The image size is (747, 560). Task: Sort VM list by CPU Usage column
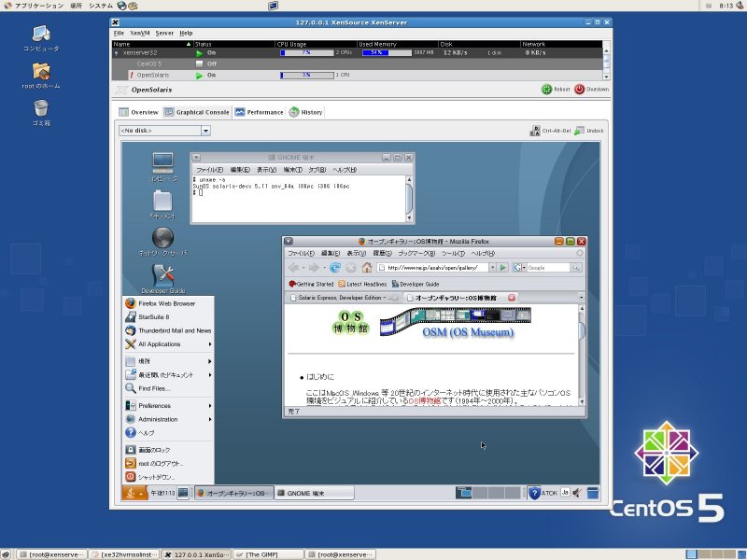click(x=316, y=44)
